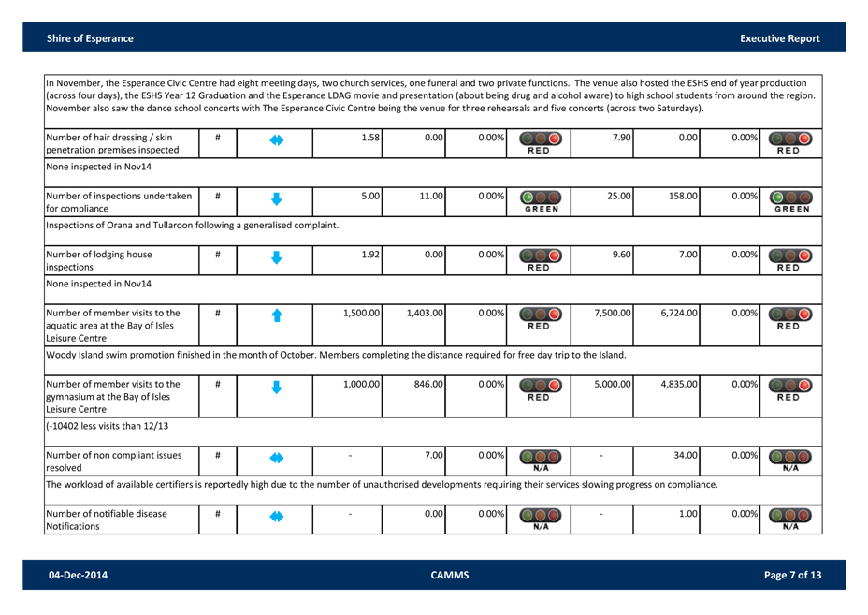Click the sideways trend arrow for hair dressing inspections
The height and width of the screenshot is (615, 868).
(276, 143)
